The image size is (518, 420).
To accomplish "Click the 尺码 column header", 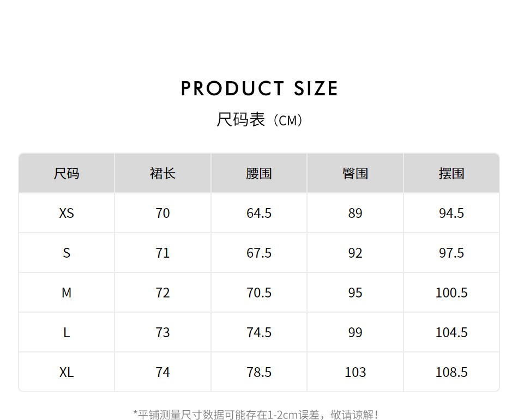I will tap(67, 173).
